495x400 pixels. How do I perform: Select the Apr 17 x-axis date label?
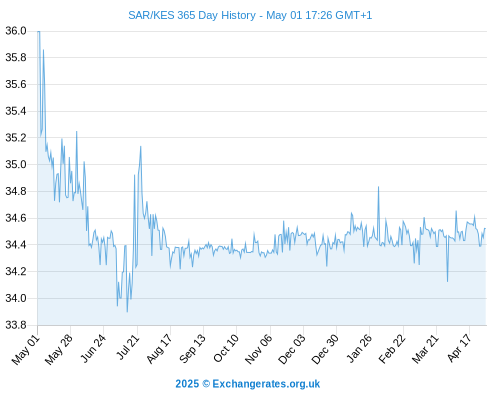(x=459, y=349)
